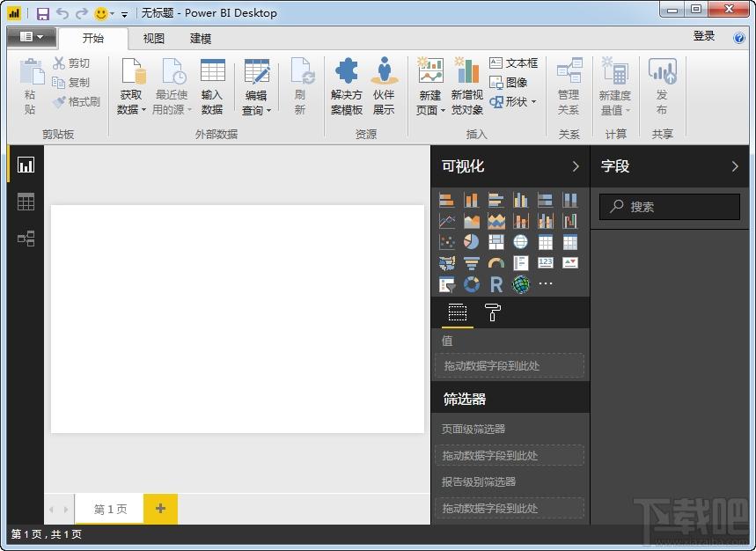Click the 管理关系 manage relationships button
The width and height of the screenshot is (756, 551).
click(569, 86)
